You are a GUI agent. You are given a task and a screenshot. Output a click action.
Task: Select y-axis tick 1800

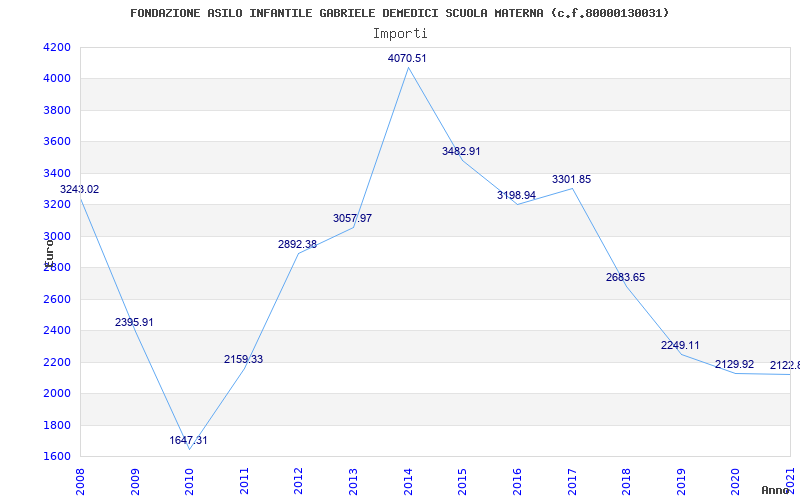click(55, 426)
